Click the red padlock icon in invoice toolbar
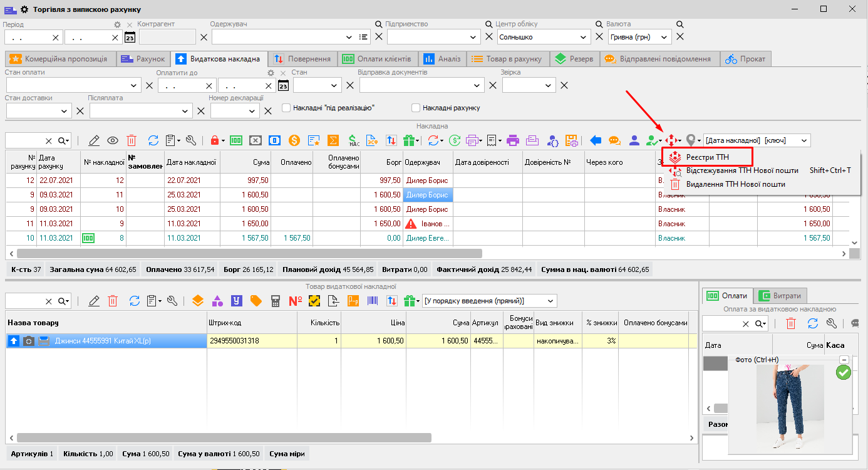The height and width of the screenshot is (470, 868). [215, 140]
